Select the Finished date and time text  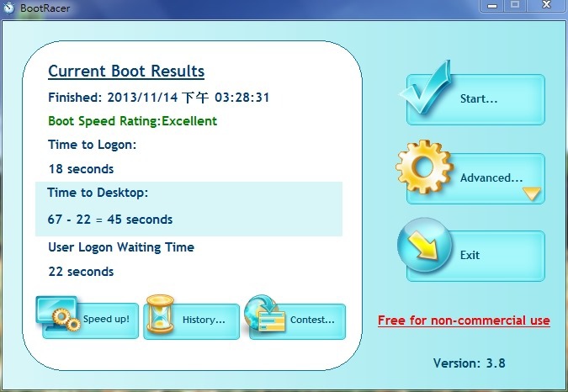click(159, 98)
